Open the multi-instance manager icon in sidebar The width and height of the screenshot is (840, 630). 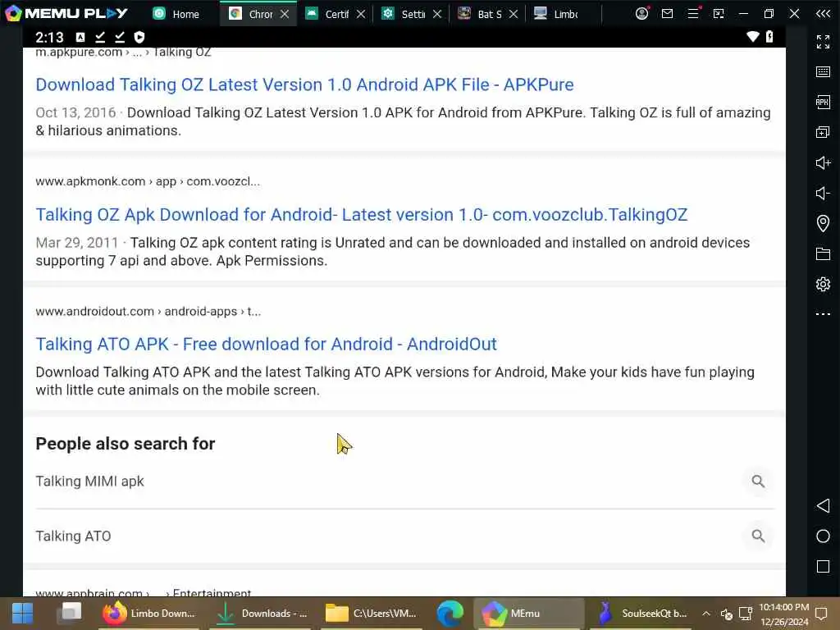[823, 132]
